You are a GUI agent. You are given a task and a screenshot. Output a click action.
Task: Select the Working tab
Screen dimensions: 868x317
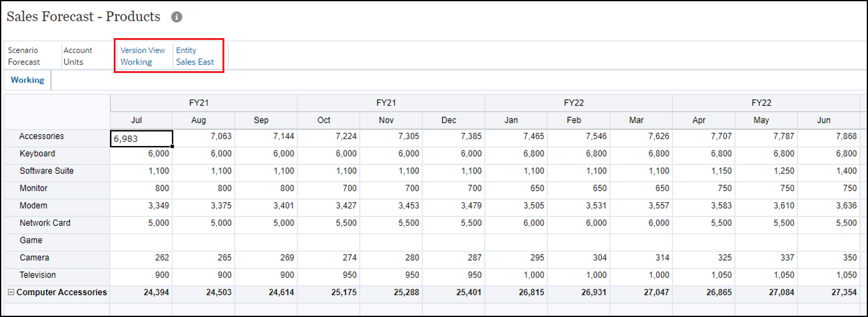27,80
